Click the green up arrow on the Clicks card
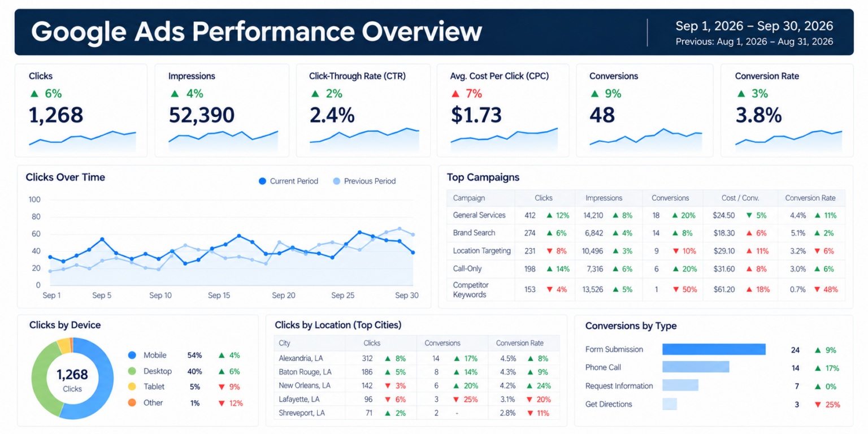 (34, 94)
